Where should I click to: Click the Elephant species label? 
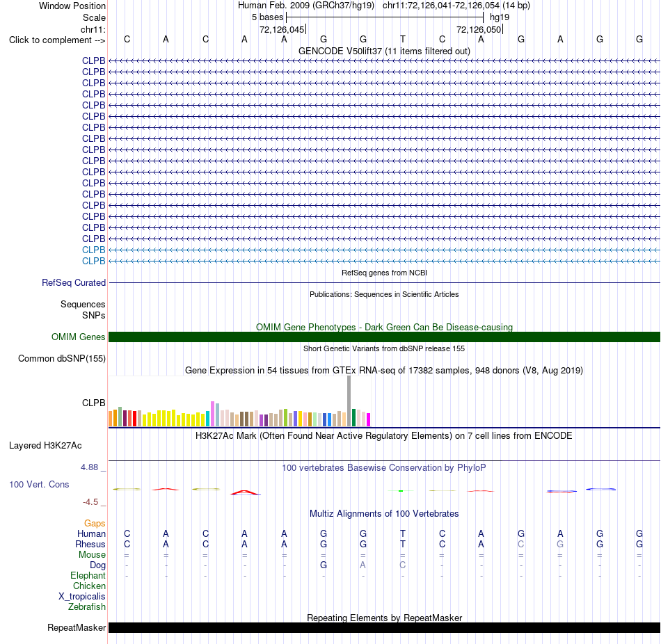click(x=88, y=576)
